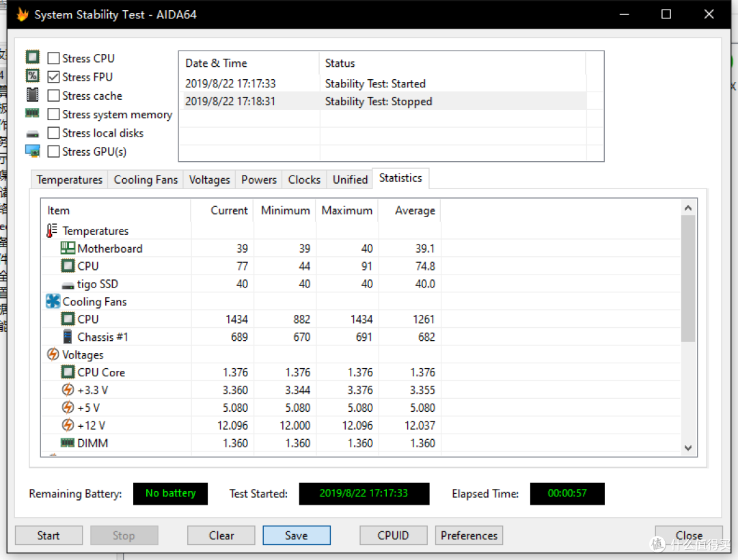Click the Stress CPU chip icon

[33, 57]
